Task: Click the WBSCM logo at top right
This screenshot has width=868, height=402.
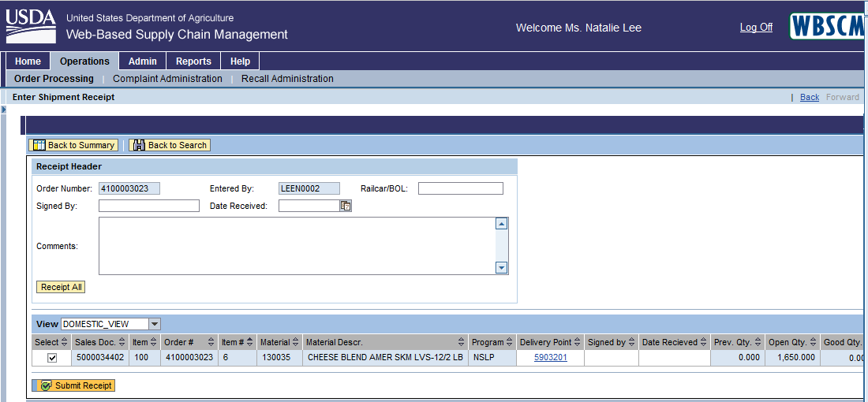Action: click(x=826, y=27)
